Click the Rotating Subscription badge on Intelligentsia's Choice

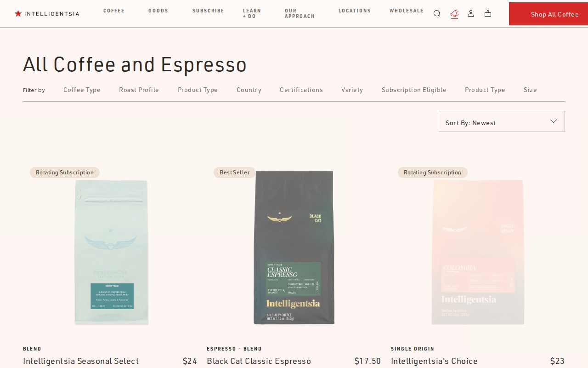coord(433,172)
